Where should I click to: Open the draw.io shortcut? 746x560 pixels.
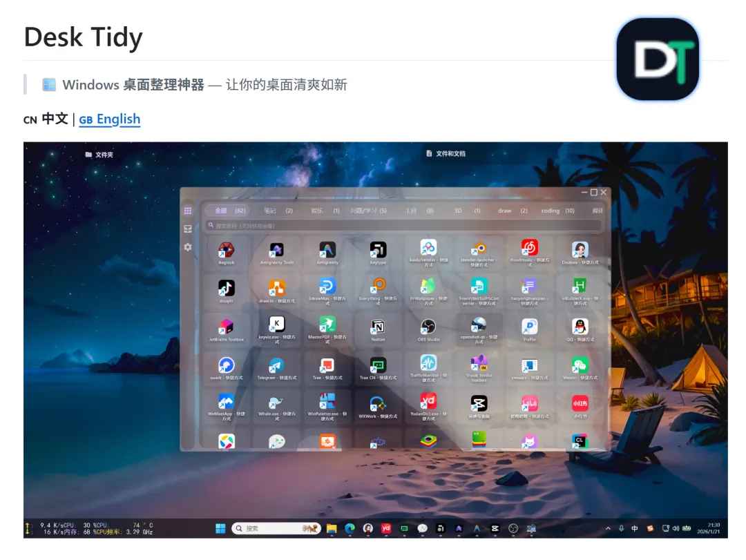[x=277, y=289]
